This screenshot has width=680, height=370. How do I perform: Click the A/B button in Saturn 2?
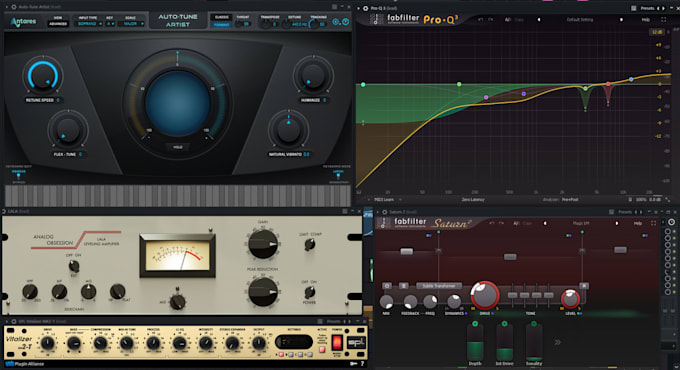[516, 223]
